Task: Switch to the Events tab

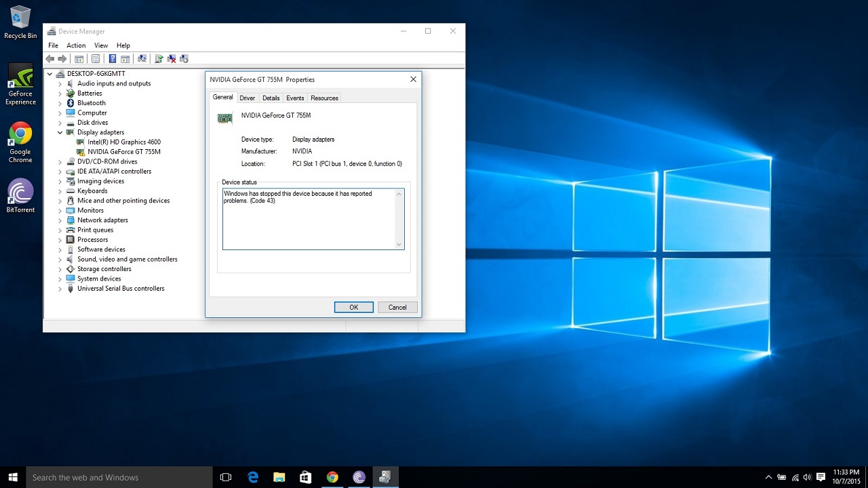Action: [295, 98]
